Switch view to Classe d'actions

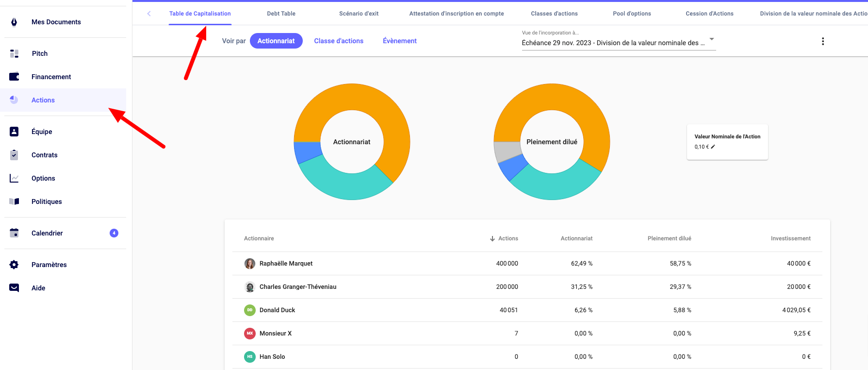point(338,41)
